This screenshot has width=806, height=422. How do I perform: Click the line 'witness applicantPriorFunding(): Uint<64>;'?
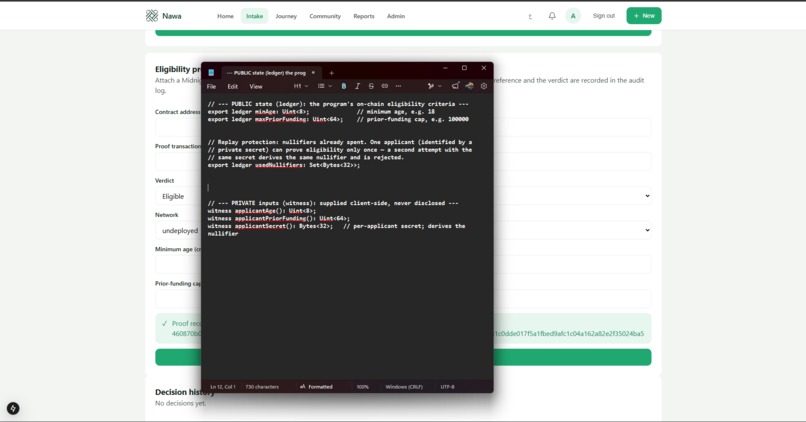click(x=279, y=218)
